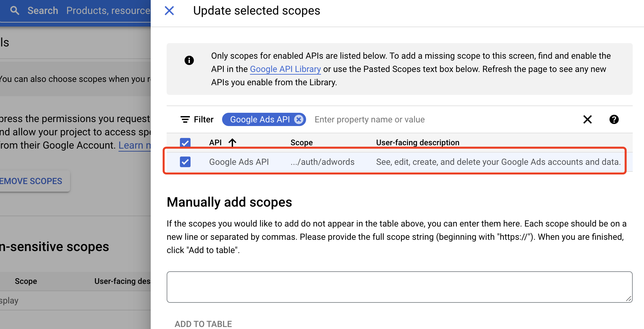Uncheck the select-all scopes checkbox
644x329 pixels.
tap(185, 143)
